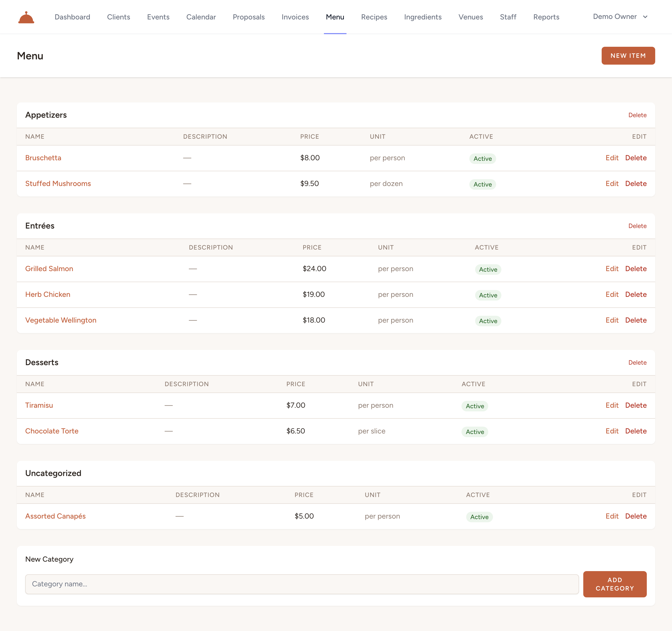This screenshot has width=672, height=631.
Task: Open Assorted Canapés
Action: click(x=55, y=516)
